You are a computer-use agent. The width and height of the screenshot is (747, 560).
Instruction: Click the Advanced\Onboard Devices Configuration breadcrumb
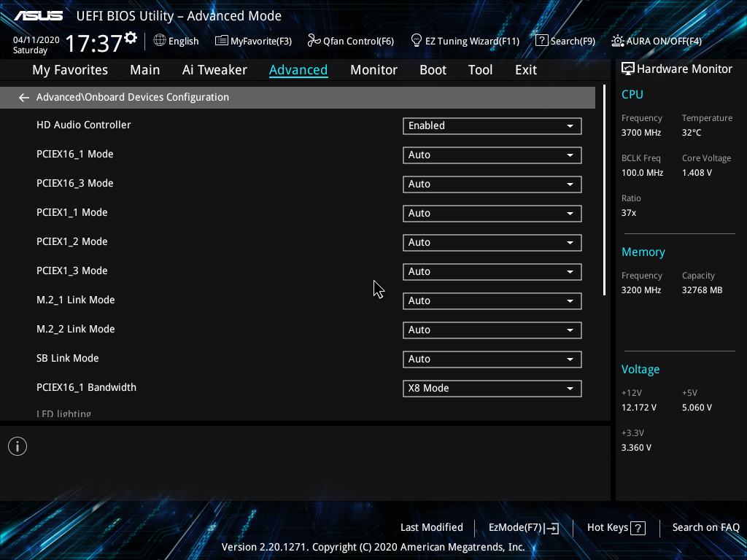[133, 97]
